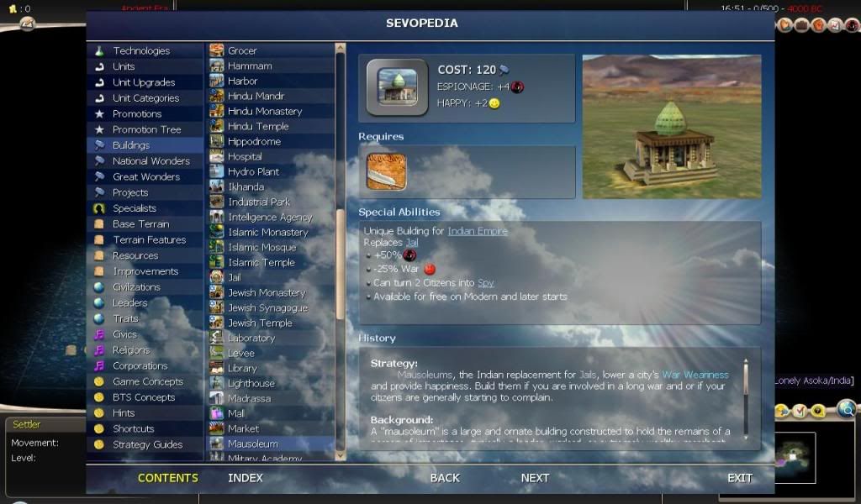Select Promotion Tree category
This screenshot has height=504, width=861.
[x=145, y=129]
